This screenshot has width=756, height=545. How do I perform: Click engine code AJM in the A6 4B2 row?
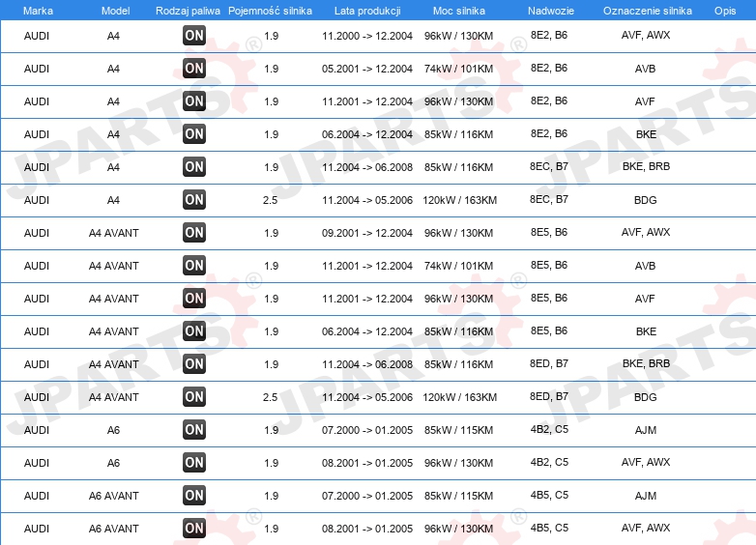(645, 430)
